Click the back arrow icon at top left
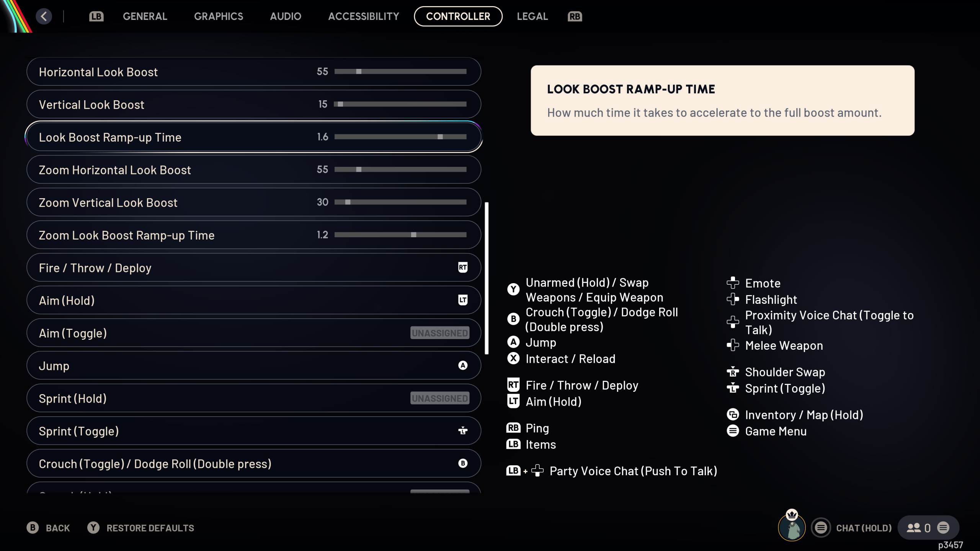This screenshot has width=980, height=551. pyautogui.click(x=44, y=16)
